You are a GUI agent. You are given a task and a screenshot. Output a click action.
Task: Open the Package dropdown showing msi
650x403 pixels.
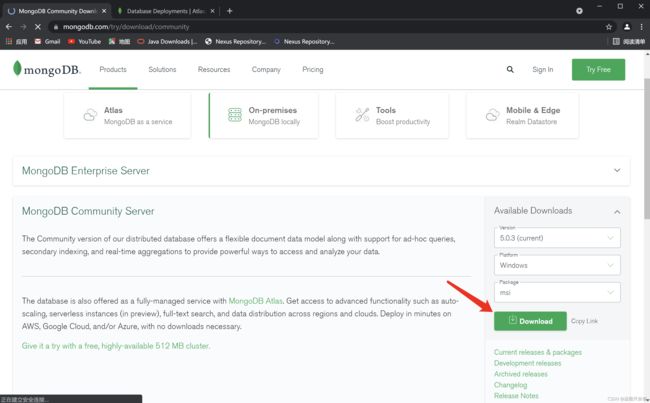557,292
